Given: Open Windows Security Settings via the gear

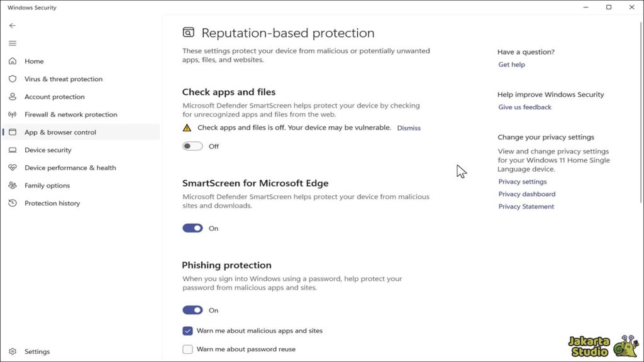Looking at the screenshot, I should tap(37, 351).
